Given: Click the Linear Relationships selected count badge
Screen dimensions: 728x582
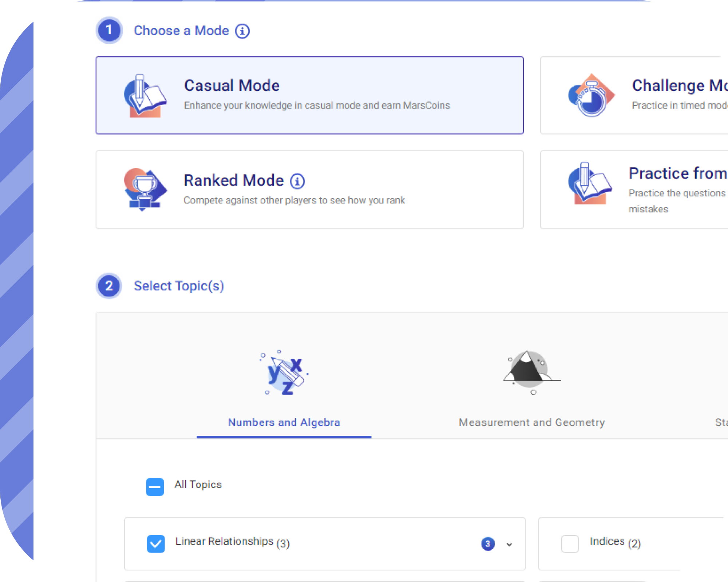Looking at the screenshot, I should coord(488,544).
